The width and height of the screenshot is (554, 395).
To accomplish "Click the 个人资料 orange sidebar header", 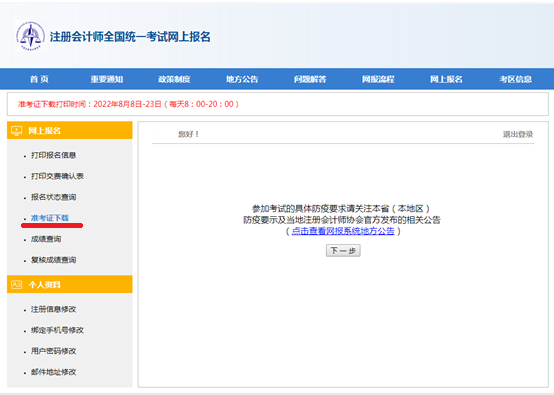I will point(70,284).
